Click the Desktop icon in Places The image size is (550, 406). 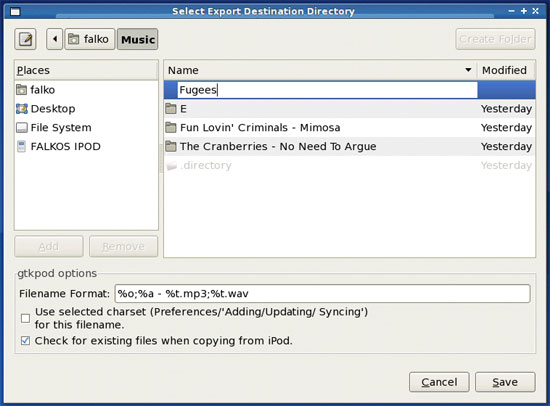tap(21, 109)
